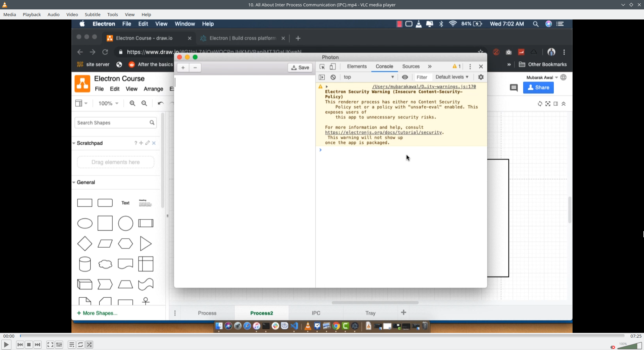Viewport: 644px width, 350px height.
Task: Click the Save button in Photon
Action: 300,67
